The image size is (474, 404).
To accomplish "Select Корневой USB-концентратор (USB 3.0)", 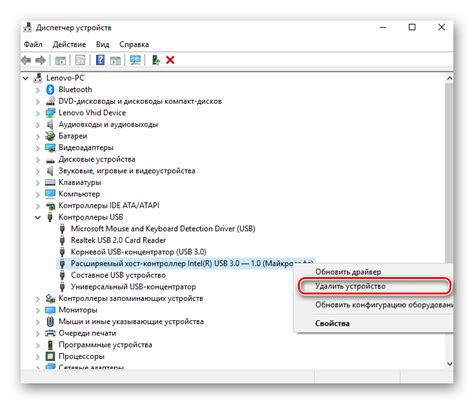I will click(138, 252).
